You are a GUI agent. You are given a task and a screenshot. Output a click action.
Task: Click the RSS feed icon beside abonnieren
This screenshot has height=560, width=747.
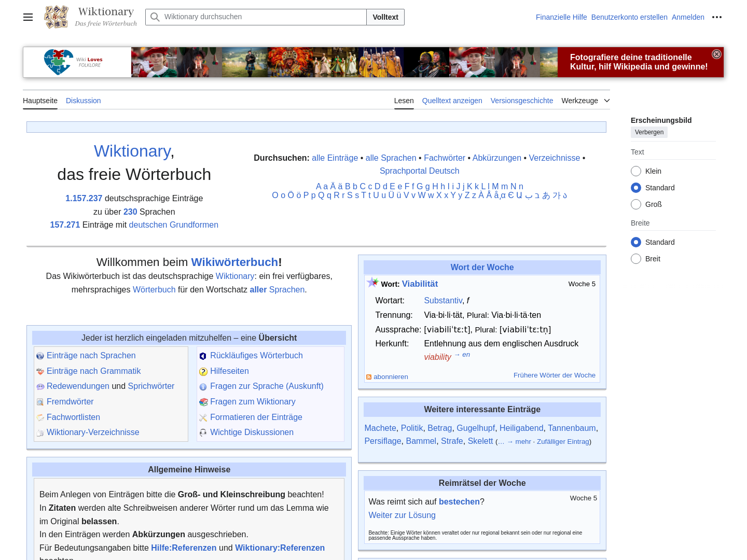click(x=369, y=377)
